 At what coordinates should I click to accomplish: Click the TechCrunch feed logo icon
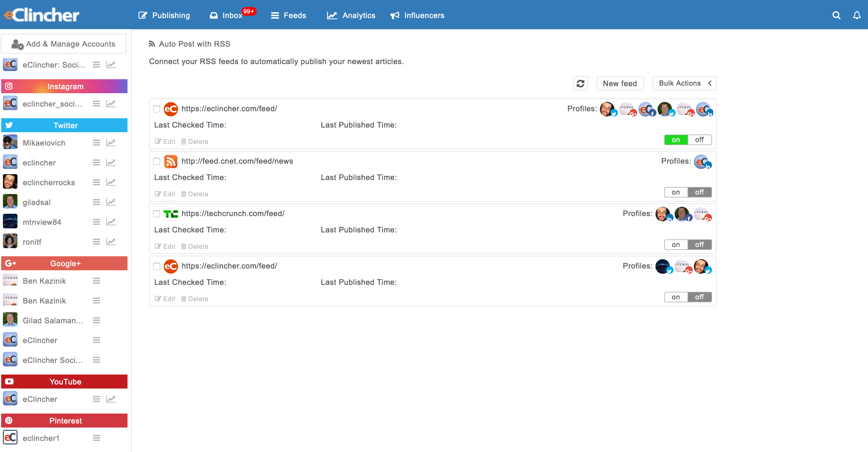tap(171, 214)
